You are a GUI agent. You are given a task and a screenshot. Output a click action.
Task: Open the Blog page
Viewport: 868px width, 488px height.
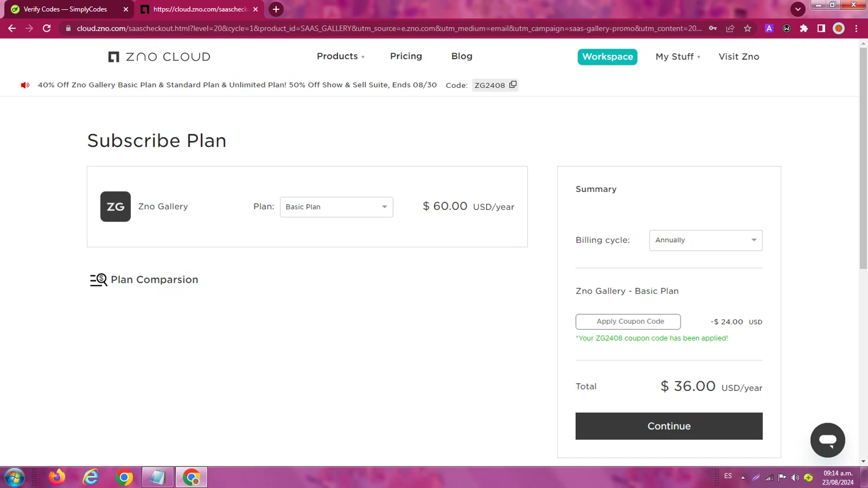coord(462,56)
